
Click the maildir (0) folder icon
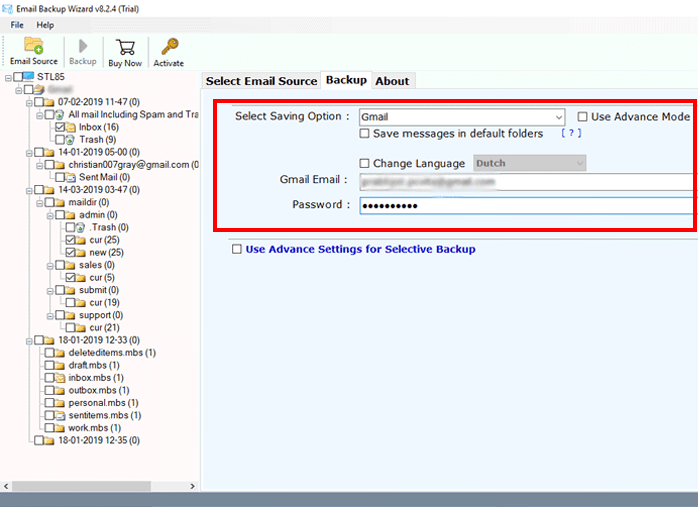coord(60,203)
